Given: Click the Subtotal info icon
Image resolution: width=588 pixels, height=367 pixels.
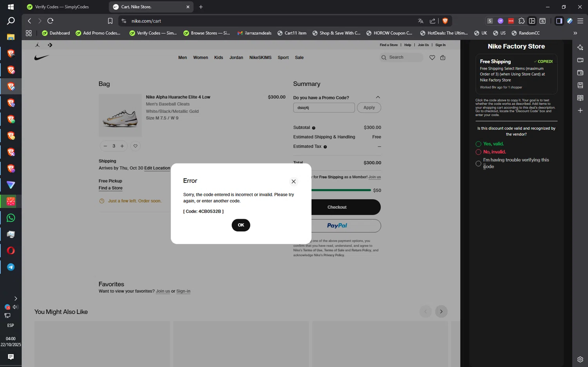Looking at the screenshot, I should [x=314, y=128].
